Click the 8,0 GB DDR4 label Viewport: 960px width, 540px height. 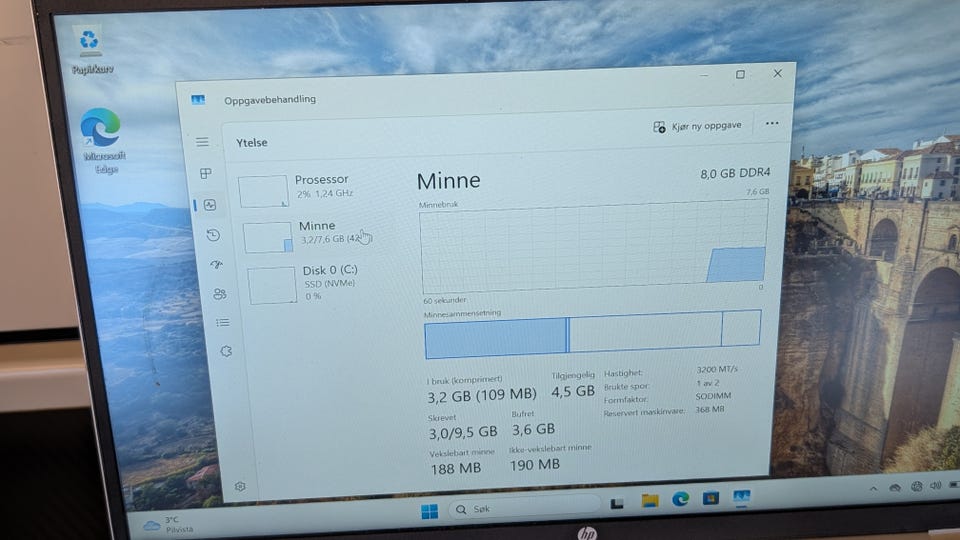point(735,173)
